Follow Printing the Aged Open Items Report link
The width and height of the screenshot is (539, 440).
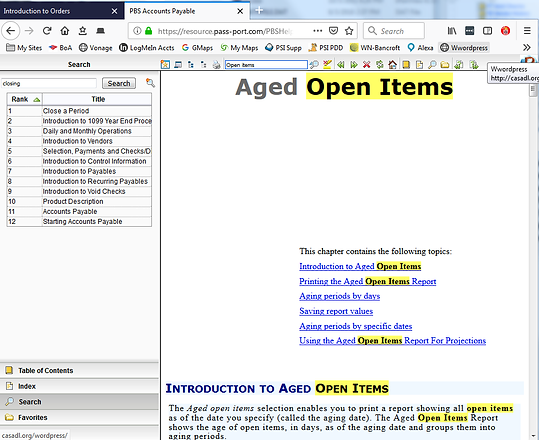click(367, 281)
